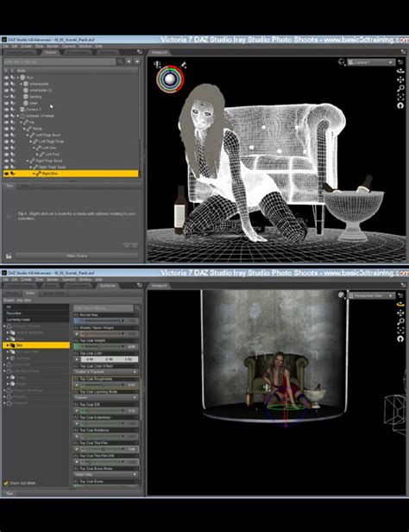Viewport: 409px width, 532px height.
Task: Toggle visibility eye for Left Thigh Bend node
Action: 6,135
